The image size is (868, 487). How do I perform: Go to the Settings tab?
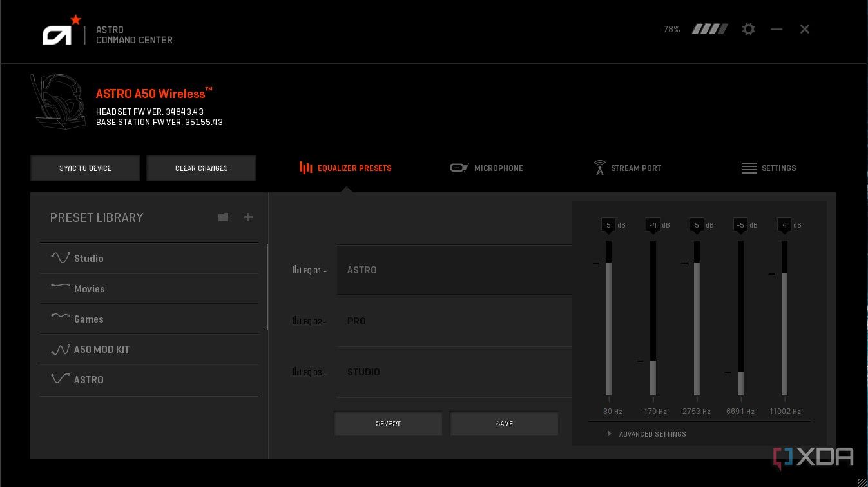point(769,168)
